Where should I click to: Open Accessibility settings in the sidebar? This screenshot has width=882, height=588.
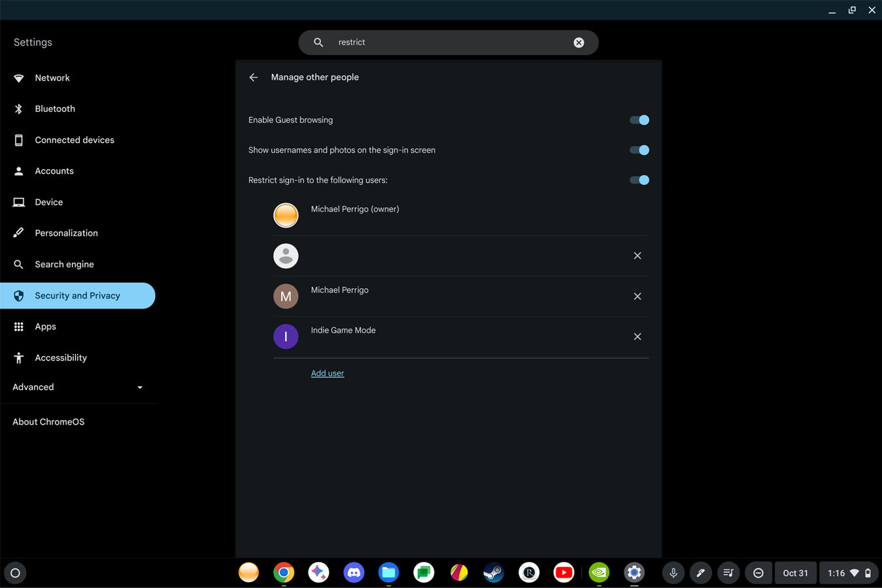click(78, 358)
